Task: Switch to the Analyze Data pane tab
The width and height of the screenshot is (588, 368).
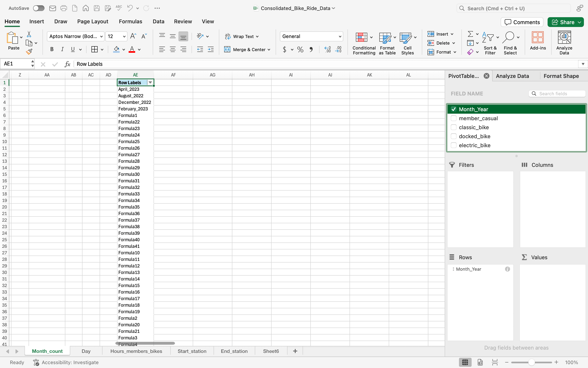Action: pyautogui.click(x=512, y=76)
